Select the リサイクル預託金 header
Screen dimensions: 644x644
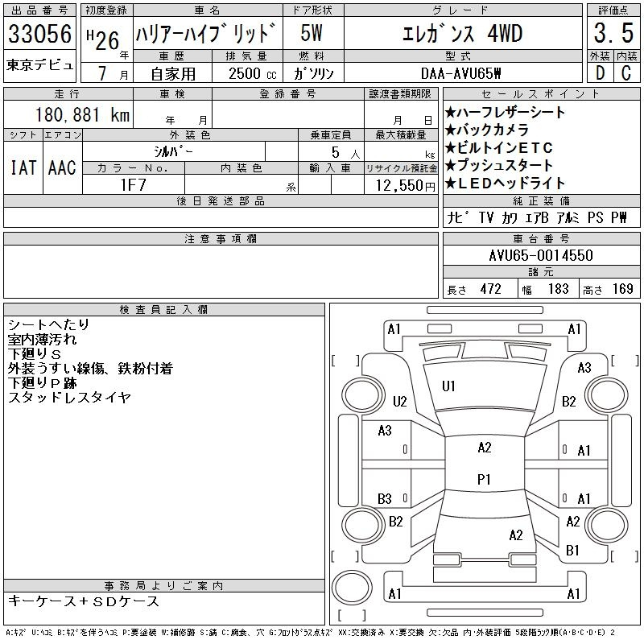point(401,168)
